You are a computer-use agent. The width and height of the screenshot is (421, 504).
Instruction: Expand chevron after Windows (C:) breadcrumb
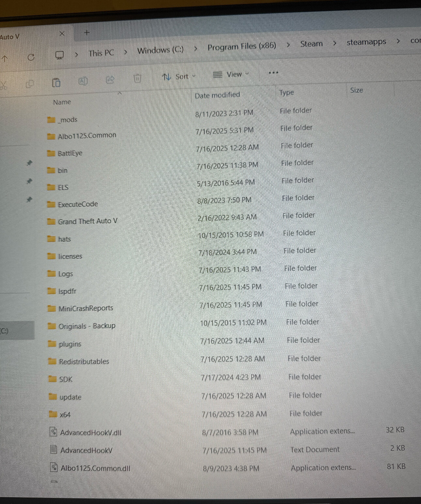click(x=195, y=49)
